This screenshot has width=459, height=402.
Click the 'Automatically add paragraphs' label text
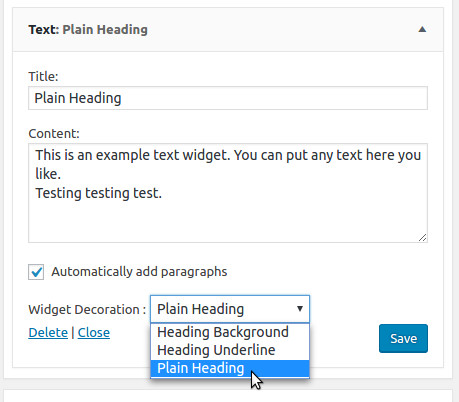(x=139, y=272)
